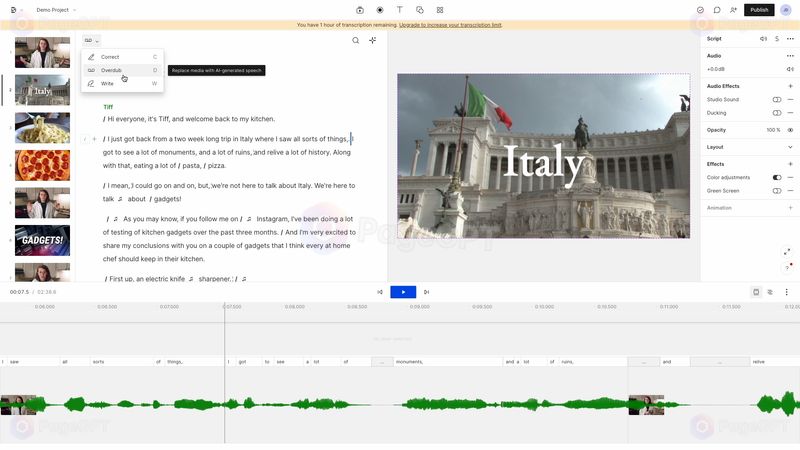The image size is (800, 450).
Task: Click the plus icon beside the paragraph
Action: pos(94,139)
